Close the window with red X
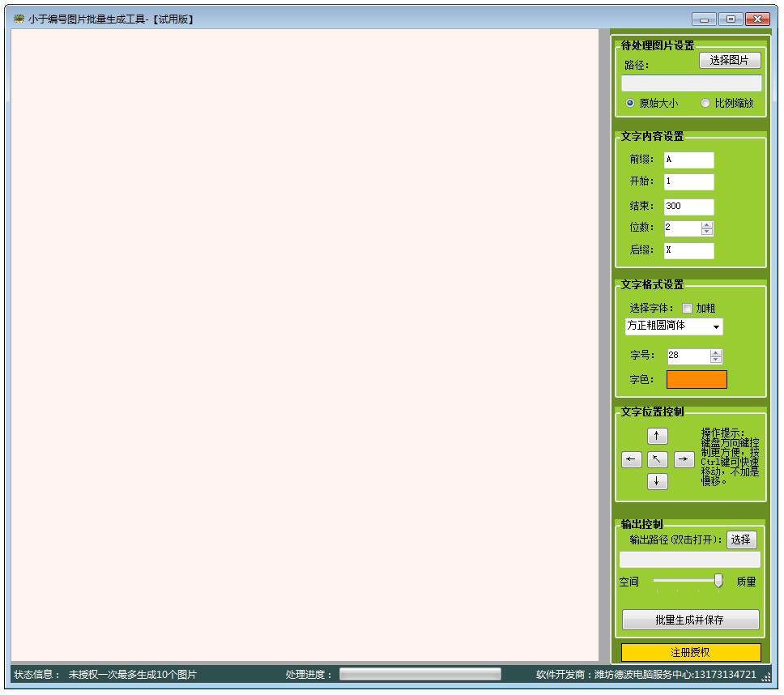The image size is (784, 695). [x=757, y=19]
